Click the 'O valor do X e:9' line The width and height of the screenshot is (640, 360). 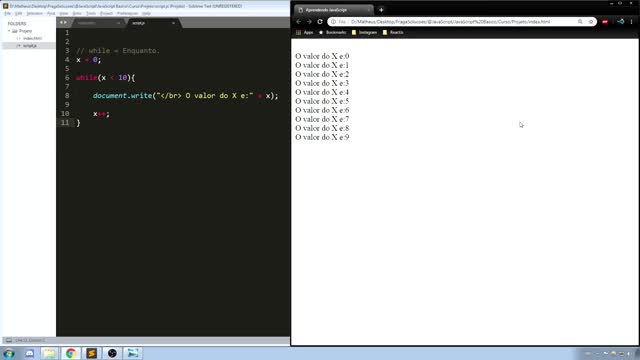click(x=322, y=137)
